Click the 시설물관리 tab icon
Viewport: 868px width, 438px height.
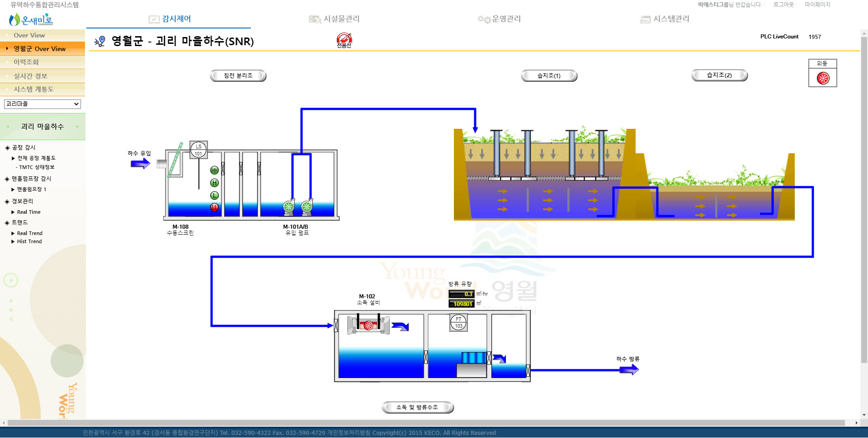pos(315,19)
